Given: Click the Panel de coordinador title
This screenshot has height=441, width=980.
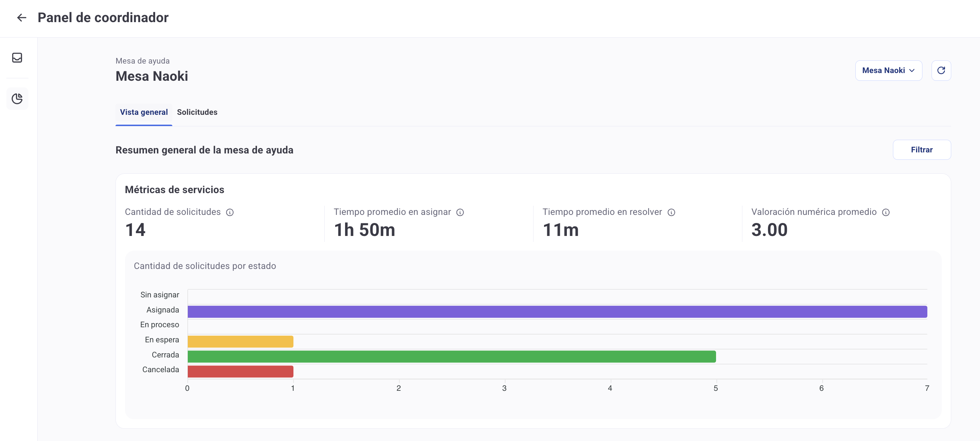Looking at the screenshot, I should pyautogui.click(x=103, y=18).
